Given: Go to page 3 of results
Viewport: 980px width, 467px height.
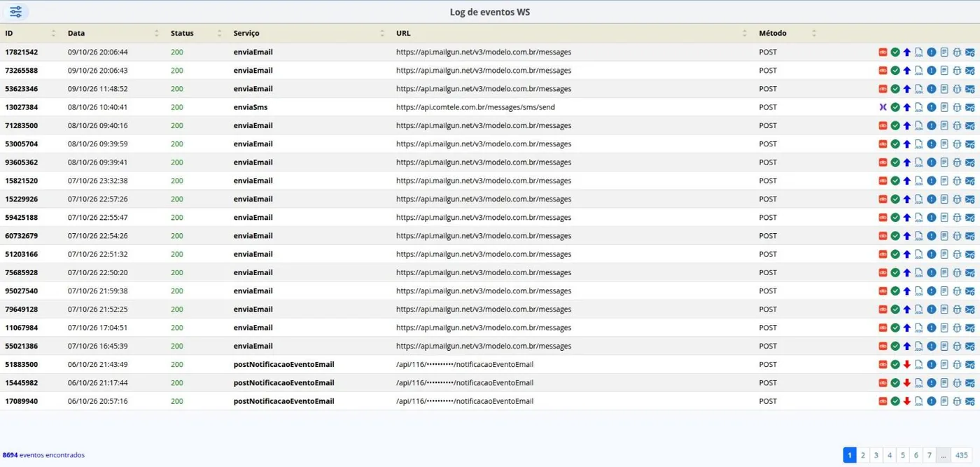Looking at the screenshot, I should coord(876,455).
